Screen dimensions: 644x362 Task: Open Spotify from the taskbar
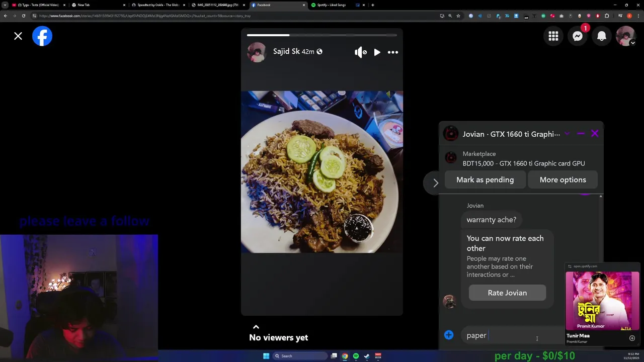[x=356, y=356]
